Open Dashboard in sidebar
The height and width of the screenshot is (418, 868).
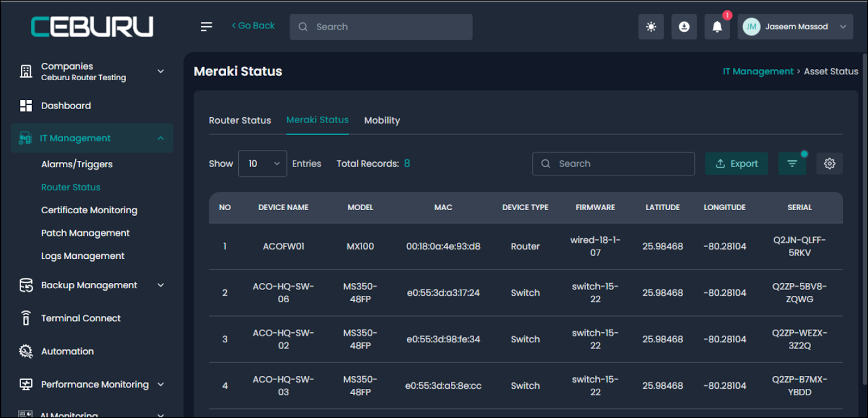[66, 105]
